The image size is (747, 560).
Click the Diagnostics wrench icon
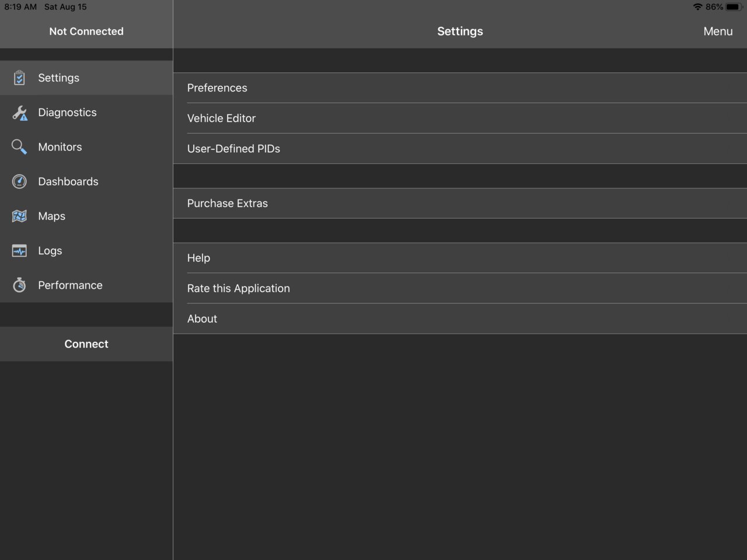(x=20, y=113)
